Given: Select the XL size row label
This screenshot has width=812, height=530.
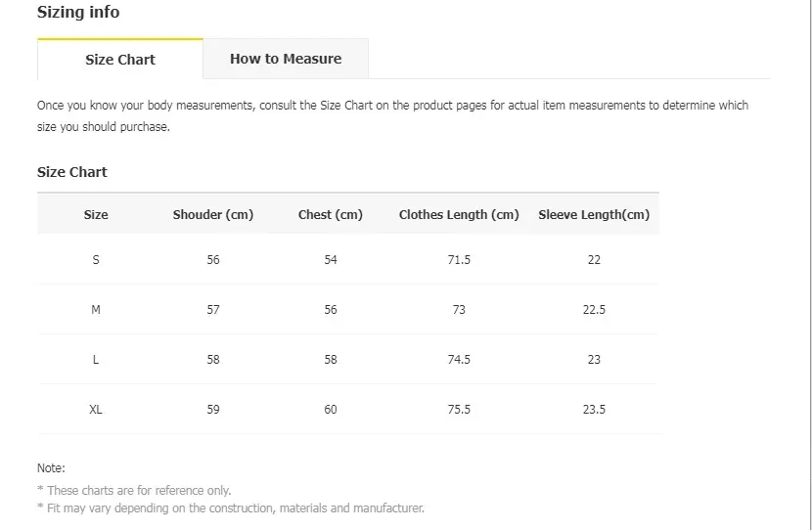Looking at the screenshot, I should click(96, 410).
